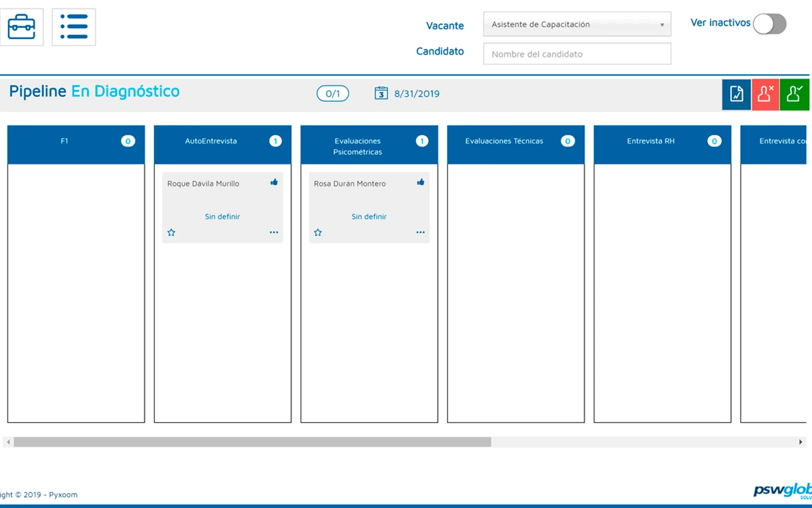The image size is (812, 508).
Task: Click Sin definir on Roque Dávila card
Action: 222,216
